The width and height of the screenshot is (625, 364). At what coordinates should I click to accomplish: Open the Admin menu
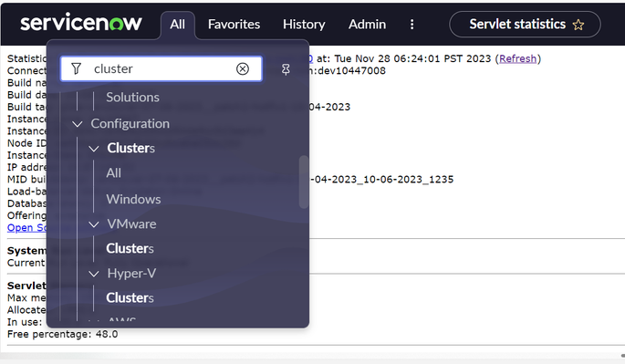pos(367,25)
